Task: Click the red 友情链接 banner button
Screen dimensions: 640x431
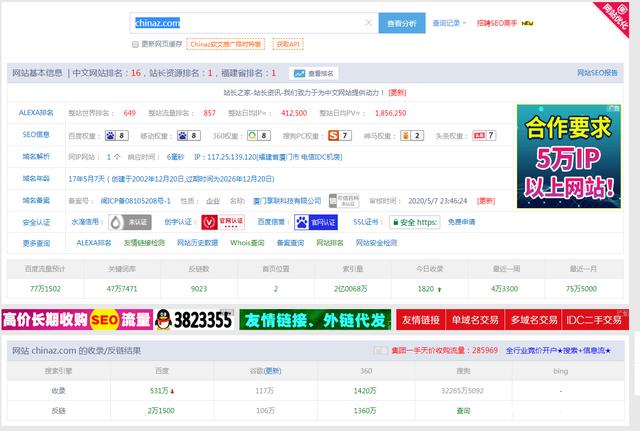Action: (421, 320)
